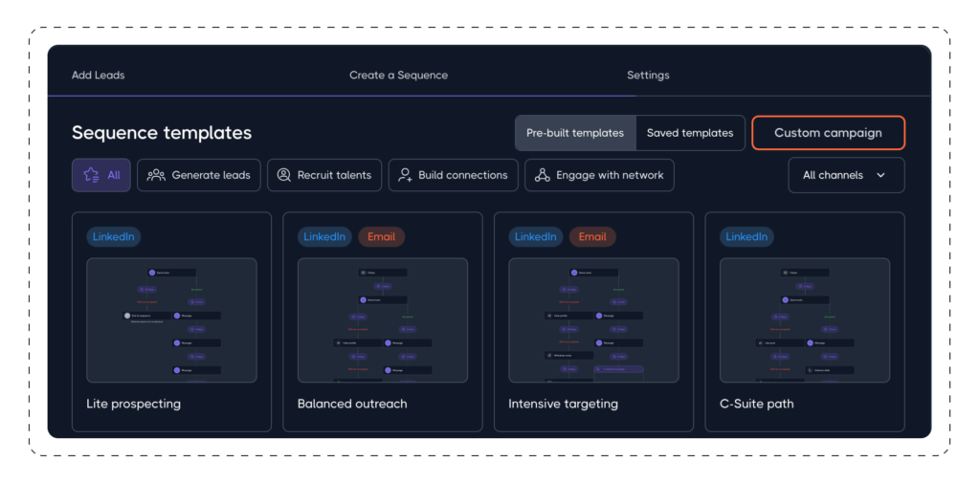The image size is (980, 483).
Task: Open Balanced outreach template preview
Action: coord(383,319)
